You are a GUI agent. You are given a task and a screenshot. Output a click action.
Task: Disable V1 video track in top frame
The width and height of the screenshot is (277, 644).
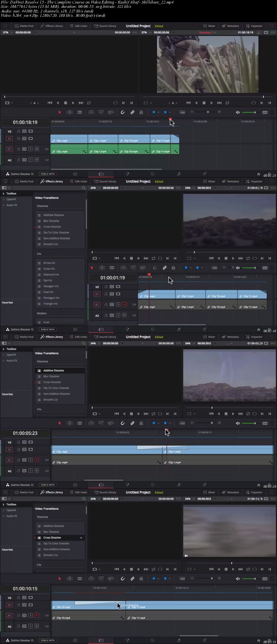(x=31, y=138)
